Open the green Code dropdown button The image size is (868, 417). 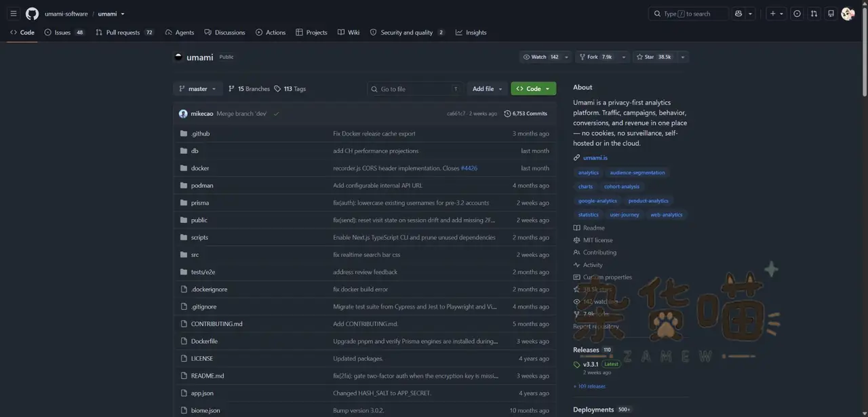(x=533, y=89)
